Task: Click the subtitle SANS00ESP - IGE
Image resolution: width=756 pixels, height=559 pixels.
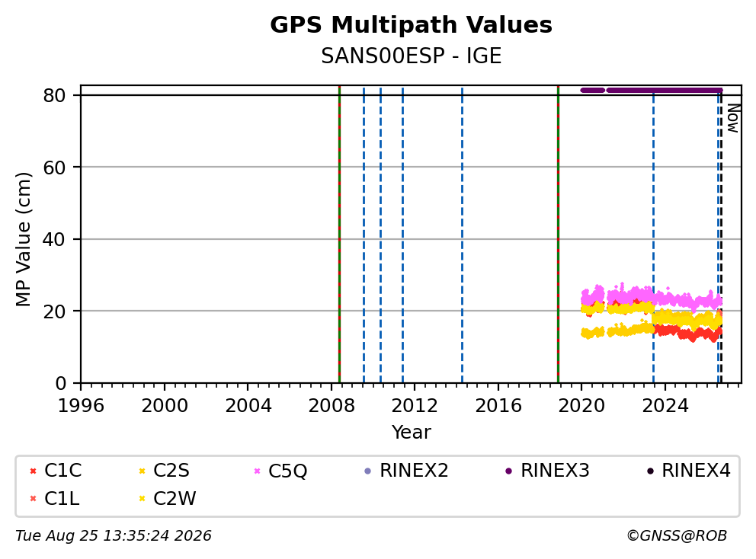Action: coord(412,56)
